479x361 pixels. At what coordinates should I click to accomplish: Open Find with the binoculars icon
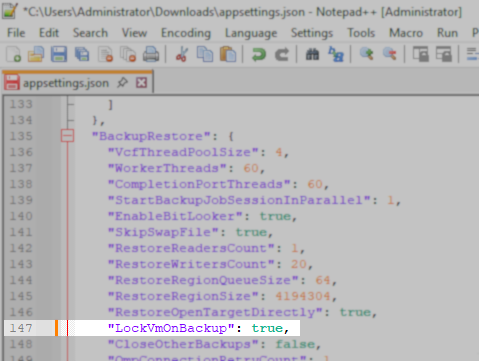coord(312,54)
